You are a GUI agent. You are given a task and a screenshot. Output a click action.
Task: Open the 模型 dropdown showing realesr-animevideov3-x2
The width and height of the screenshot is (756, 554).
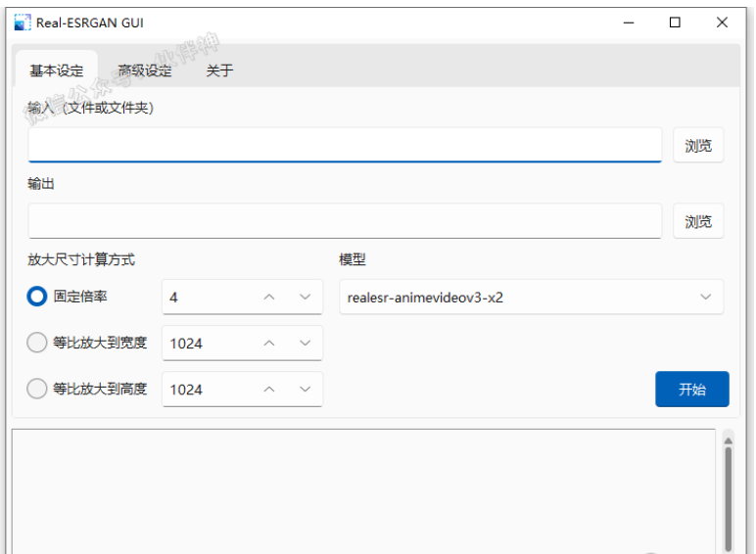[532, 298]
